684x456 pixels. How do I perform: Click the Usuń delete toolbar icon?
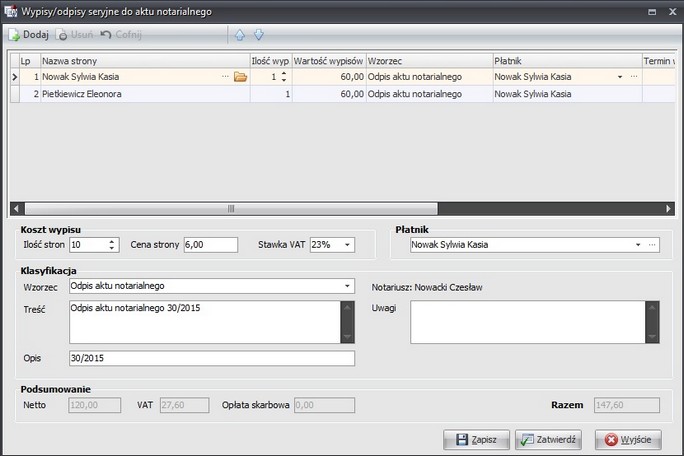click(x=63, y=35)
